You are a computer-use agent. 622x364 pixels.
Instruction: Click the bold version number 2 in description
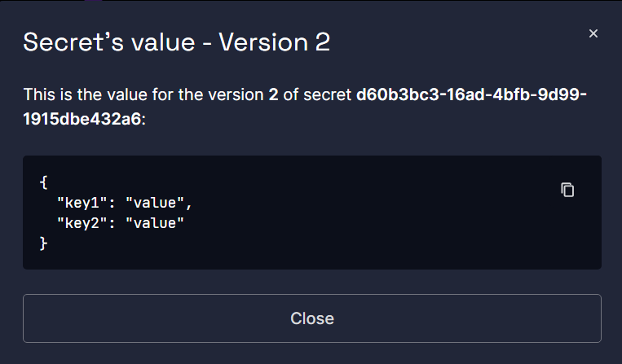tap(273, 94)
